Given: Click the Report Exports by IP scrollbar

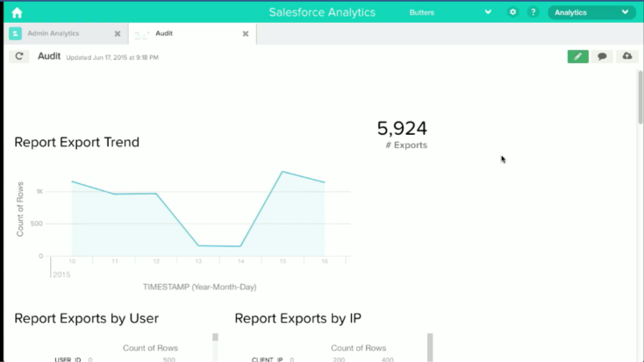Looking at the screenshot, I should click(x=430, y=347).
